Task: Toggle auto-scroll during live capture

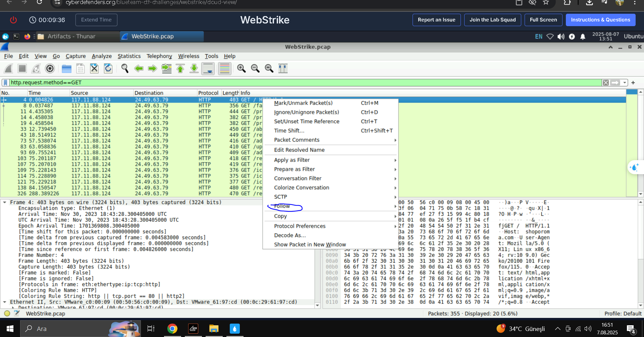Action: [208, 69]
